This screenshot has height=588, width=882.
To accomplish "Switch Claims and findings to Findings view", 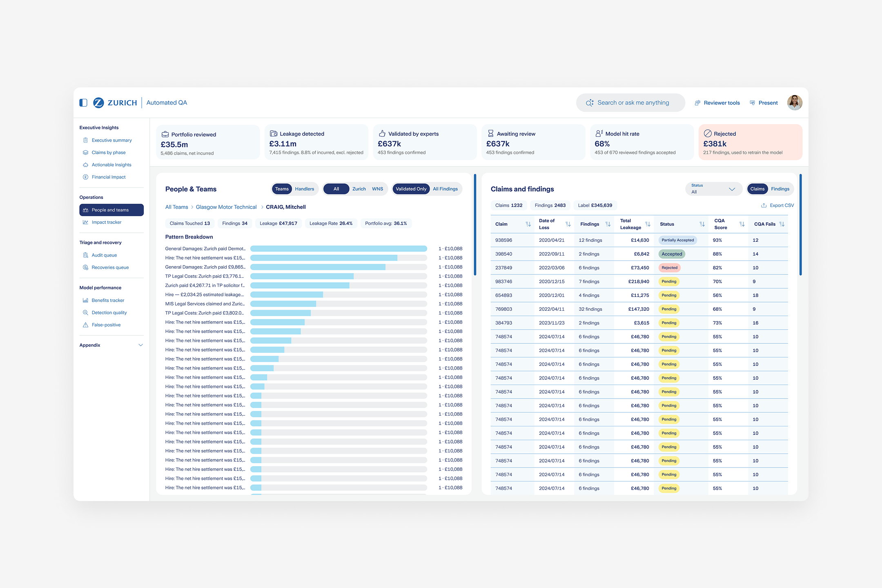I will tap(780, 189).
